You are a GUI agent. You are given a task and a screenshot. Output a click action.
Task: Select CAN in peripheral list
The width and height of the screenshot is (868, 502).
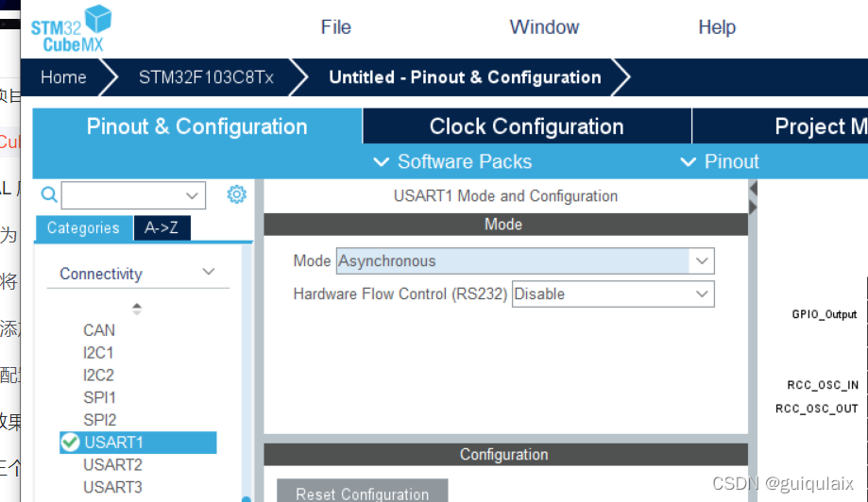click(x=99, y=330)
